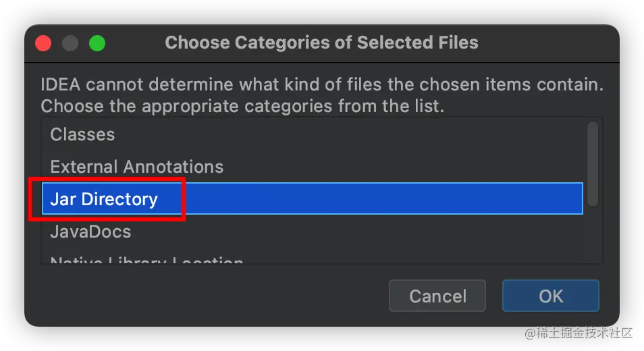Image resolution: width=644 pixels, height=351 pixels.
Task: Click the green zoom window button
Action: pos(97,43)
